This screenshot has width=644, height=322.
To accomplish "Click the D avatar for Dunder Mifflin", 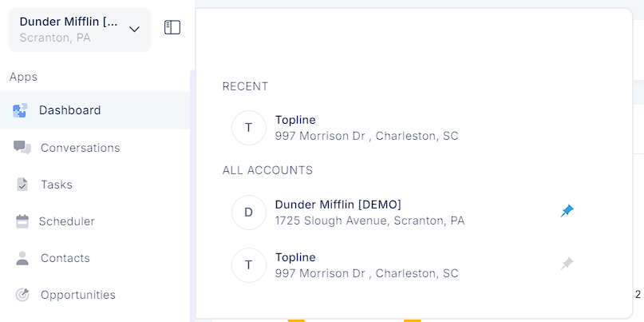I will 248,213.
